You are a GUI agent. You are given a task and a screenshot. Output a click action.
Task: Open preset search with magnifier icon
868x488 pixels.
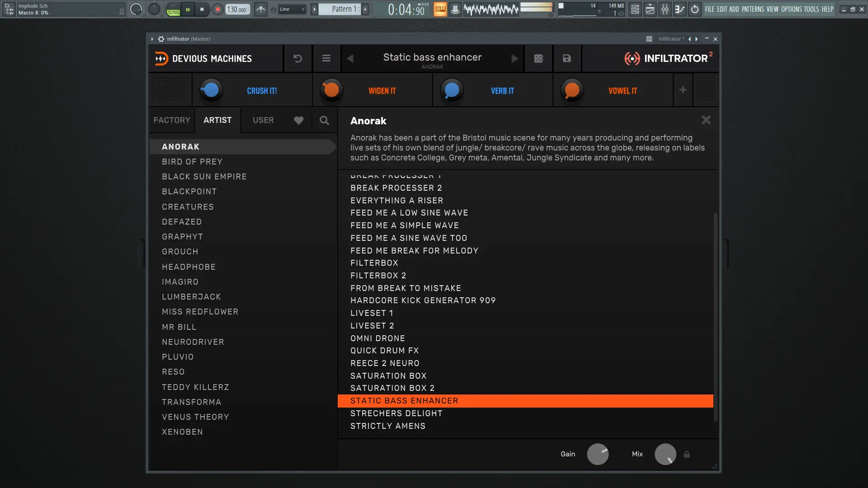324,120
